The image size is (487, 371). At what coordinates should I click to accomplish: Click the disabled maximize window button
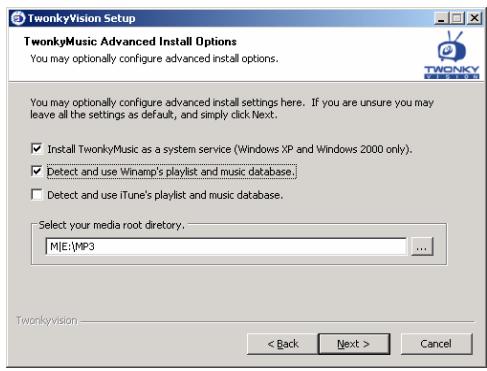457,18
